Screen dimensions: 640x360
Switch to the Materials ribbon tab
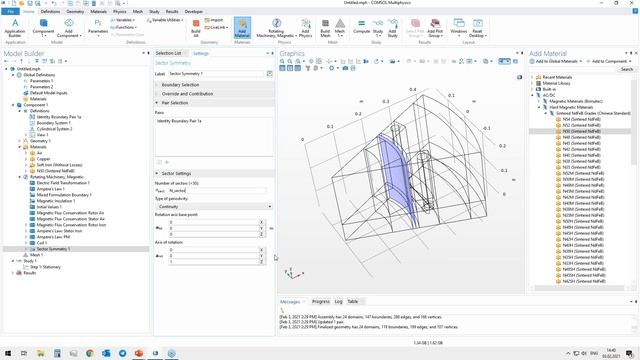[98, 11]
